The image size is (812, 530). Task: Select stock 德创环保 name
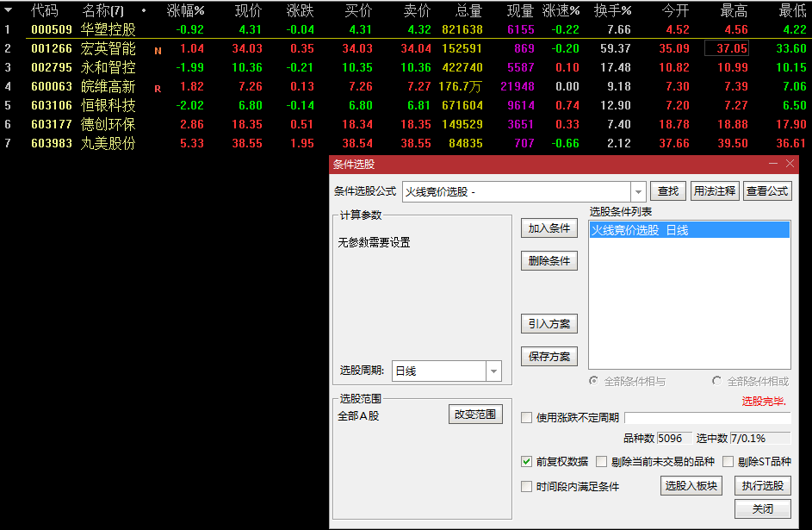coord(108,124)
